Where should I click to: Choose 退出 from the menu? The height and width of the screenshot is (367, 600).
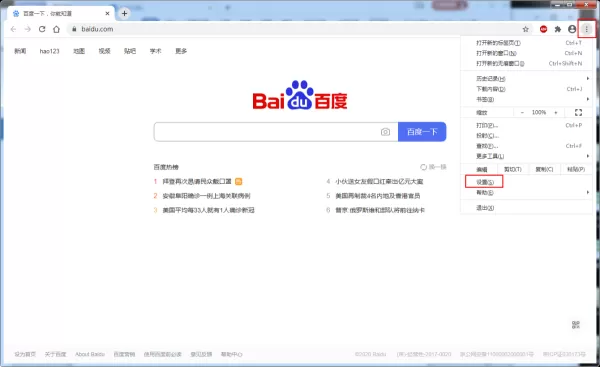tap(527, 208)
